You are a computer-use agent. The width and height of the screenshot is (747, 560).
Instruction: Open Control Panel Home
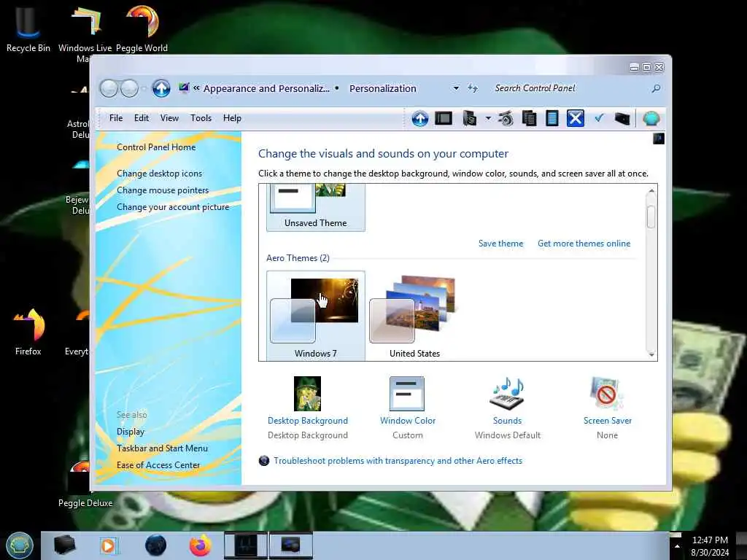tap(156, 147)
